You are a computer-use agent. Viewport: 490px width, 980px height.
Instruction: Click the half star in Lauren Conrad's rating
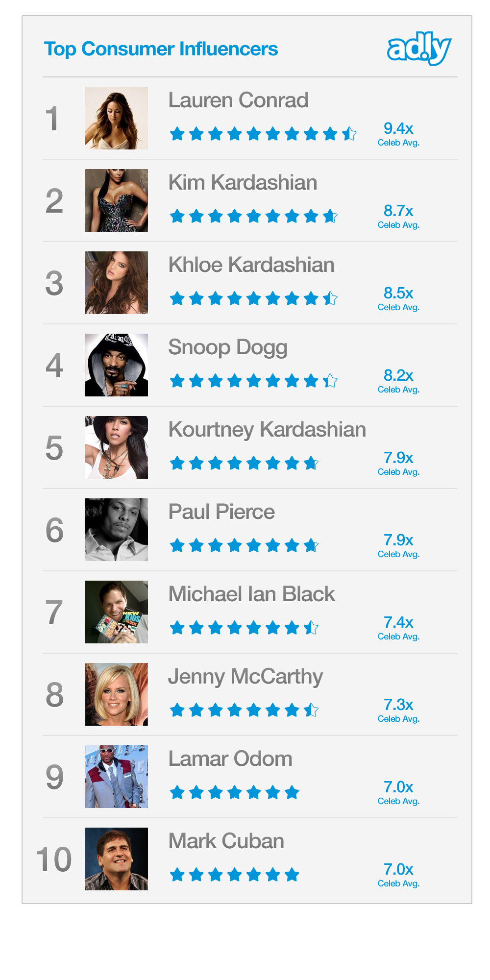coord(349,133)
